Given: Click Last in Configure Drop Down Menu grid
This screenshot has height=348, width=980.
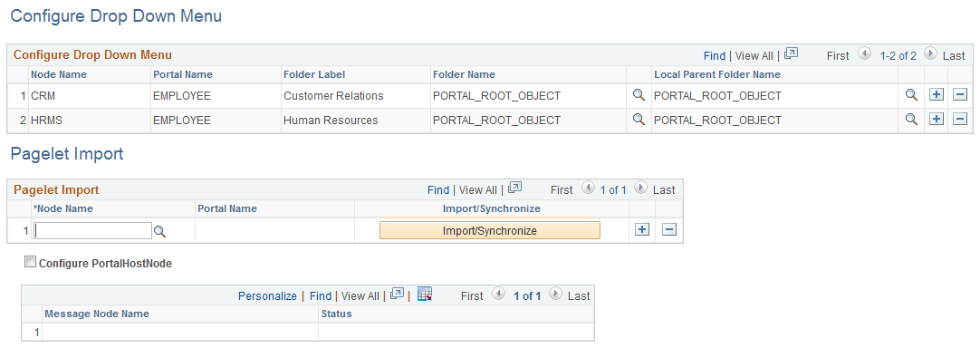Looking at the screenshot, I should pyautogui.click(x=954, y=55).
